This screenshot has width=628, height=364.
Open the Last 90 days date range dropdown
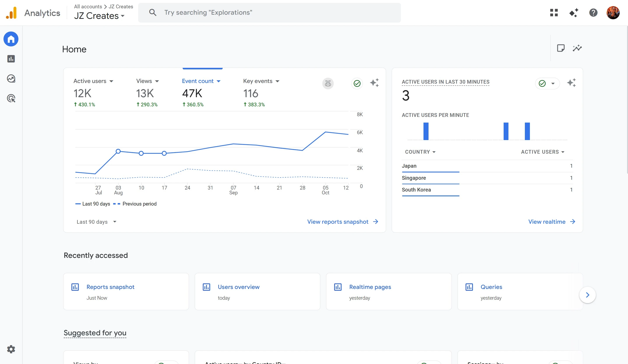[96, 222]
